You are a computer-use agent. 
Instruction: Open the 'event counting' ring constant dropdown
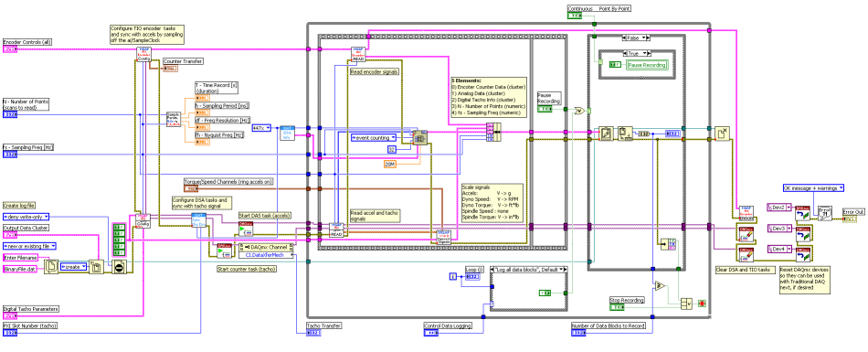(375, 136)
